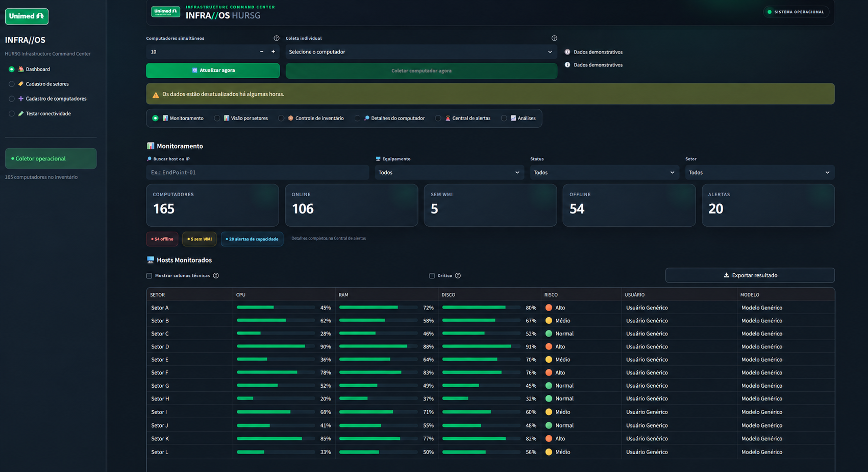Tick the Crítico checkbox
Screen dimensions: 868x472
(432, 276)
